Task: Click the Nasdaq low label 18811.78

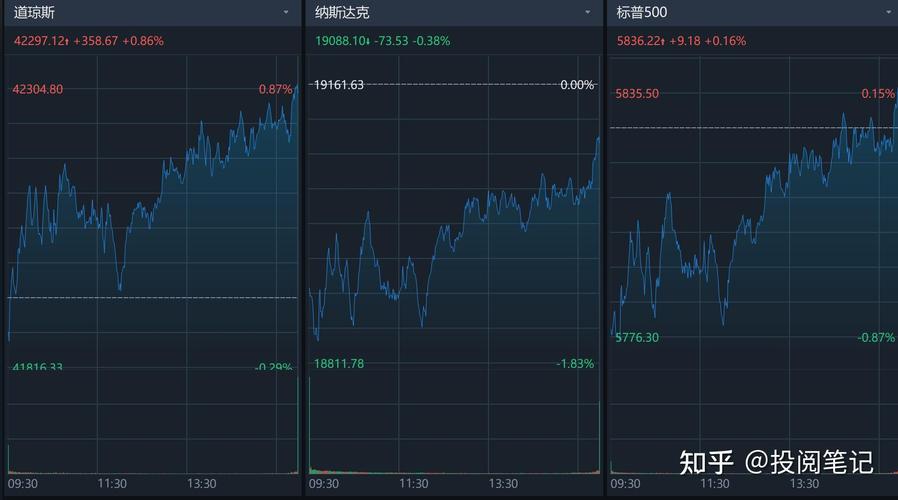Action: pyautogui.click(x=339, y=364)
